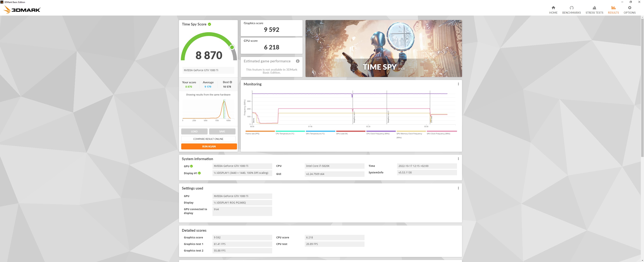Open the Home section icon

(x=553, y=8)
